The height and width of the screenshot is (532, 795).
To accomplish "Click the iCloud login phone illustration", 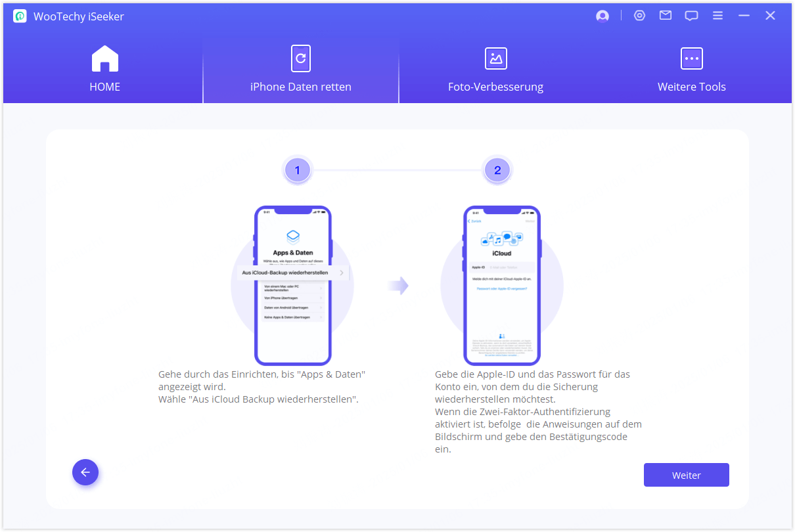I will tap(502, 285).
